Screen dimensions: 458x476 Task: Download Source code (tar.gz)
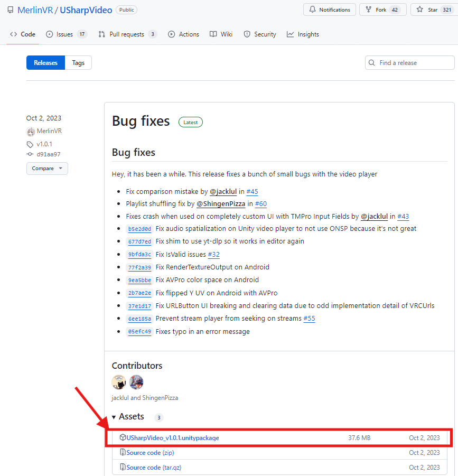[x=154, y=468]
